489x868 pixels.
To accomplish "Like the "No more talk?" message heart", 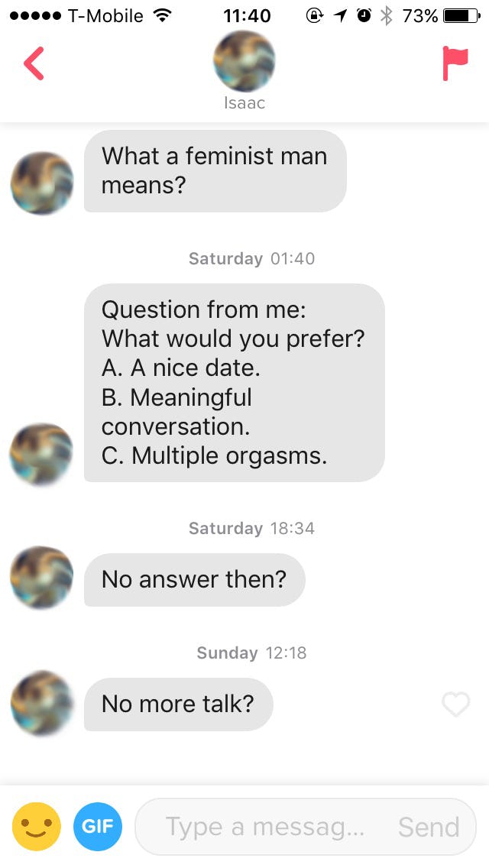I will 456,704.
